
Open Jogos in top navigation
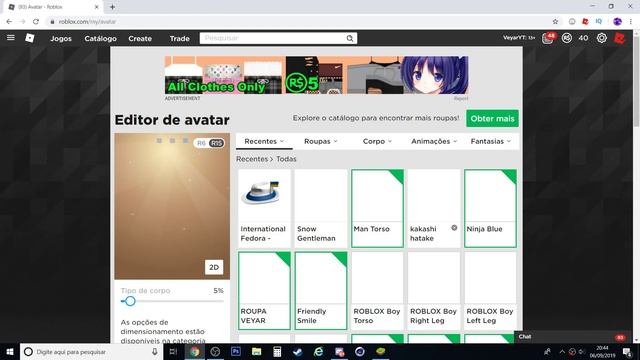click(61, 38)
